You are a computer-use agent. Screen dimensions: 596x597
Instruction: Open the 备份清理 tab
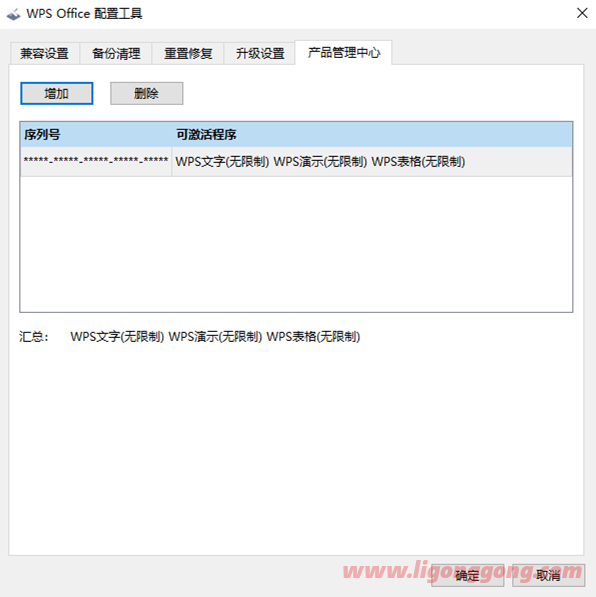click(x=116, y=53)
